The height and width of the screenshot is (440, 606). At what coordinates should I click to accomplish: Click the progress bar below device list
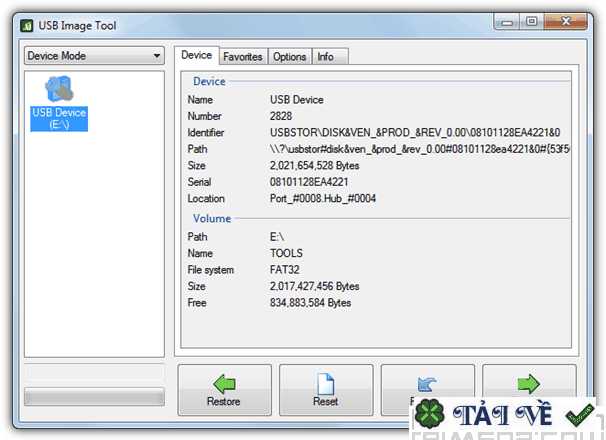pos(94,397)
